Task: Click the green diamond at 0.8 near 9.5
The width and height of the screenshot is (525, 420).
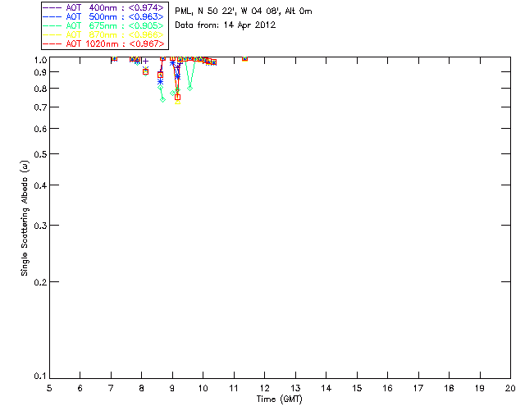Action: point(189,89)
